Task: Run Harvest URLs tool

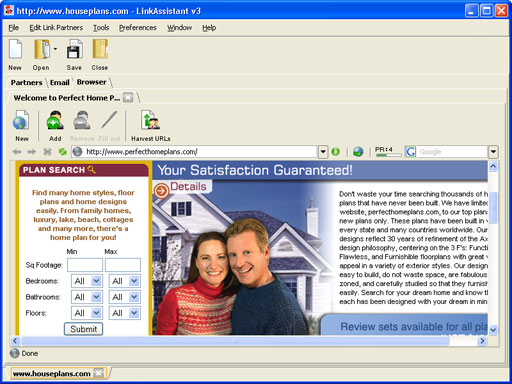Action: click(x=150, y=126)
